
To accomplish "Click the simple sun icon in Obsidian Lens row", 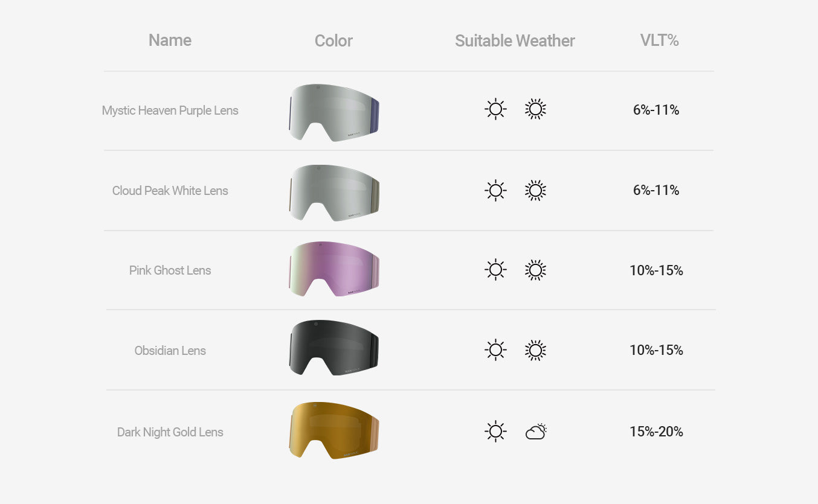I will click(x=495, y=350).
